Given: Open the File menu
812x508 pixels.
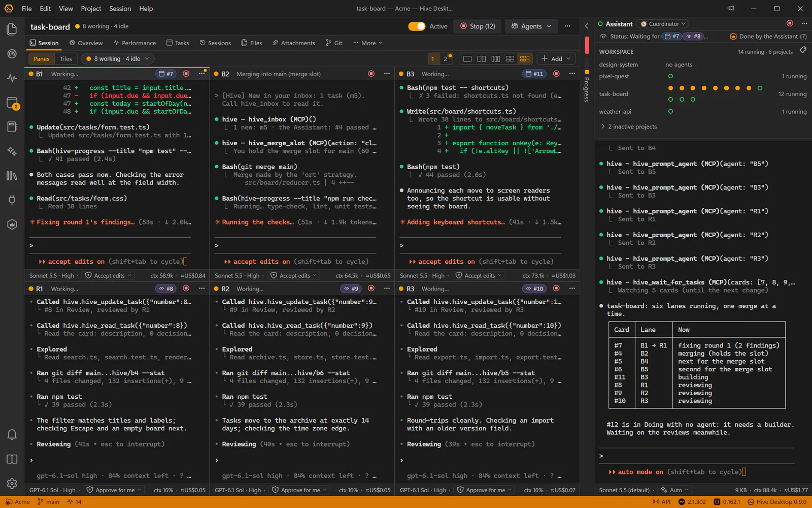Looking at the screenshot, I should [x=26, y=9].
